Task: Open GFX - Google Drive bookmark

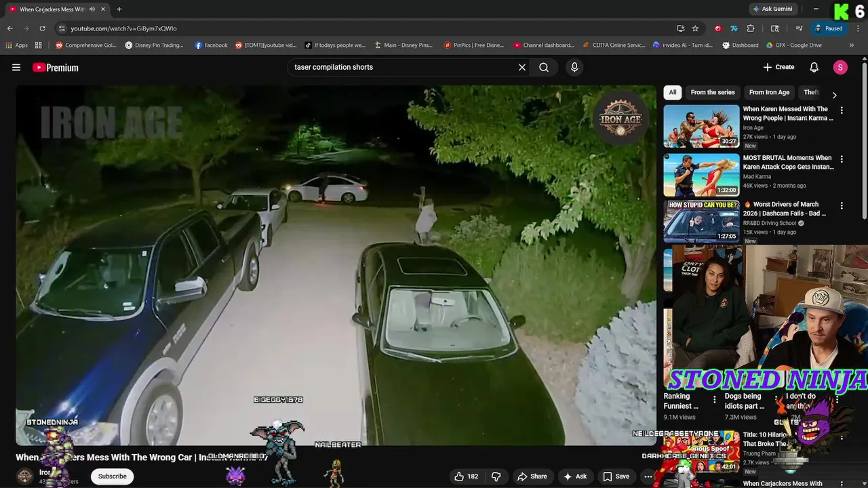Action: coord(794,45)
